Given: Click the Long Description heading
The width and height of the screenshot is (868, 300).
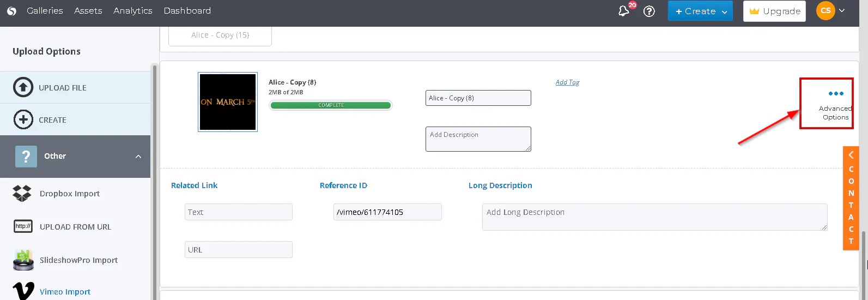Looking at the screenshot, I should pos(500,185).
